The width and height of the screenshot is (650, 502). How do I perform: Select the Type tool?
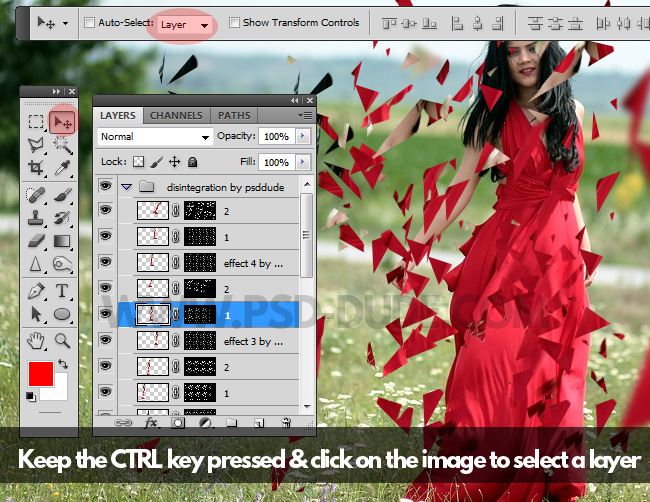click(62, 291)
